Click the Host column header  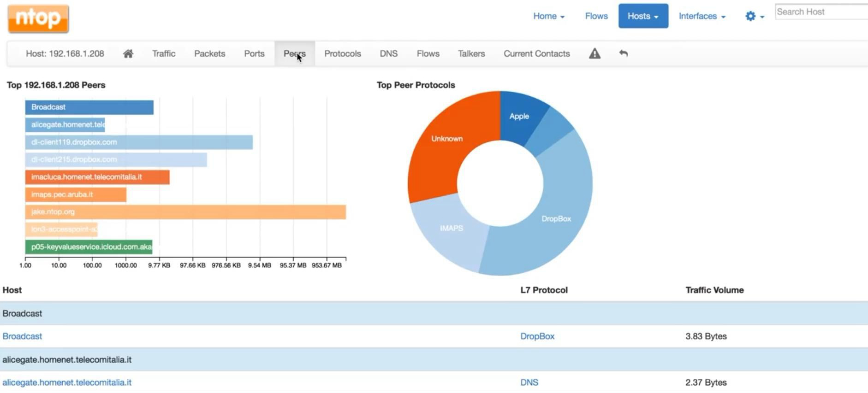pos(12,290)
